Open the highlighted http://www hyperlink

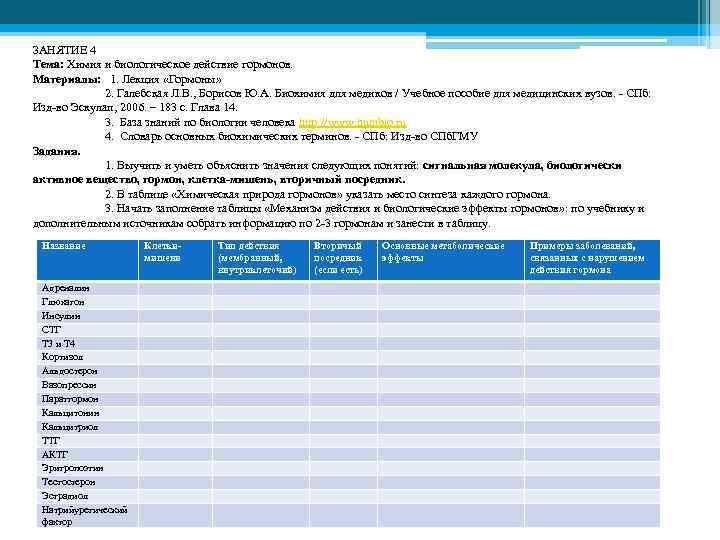(x=352, y=122)
